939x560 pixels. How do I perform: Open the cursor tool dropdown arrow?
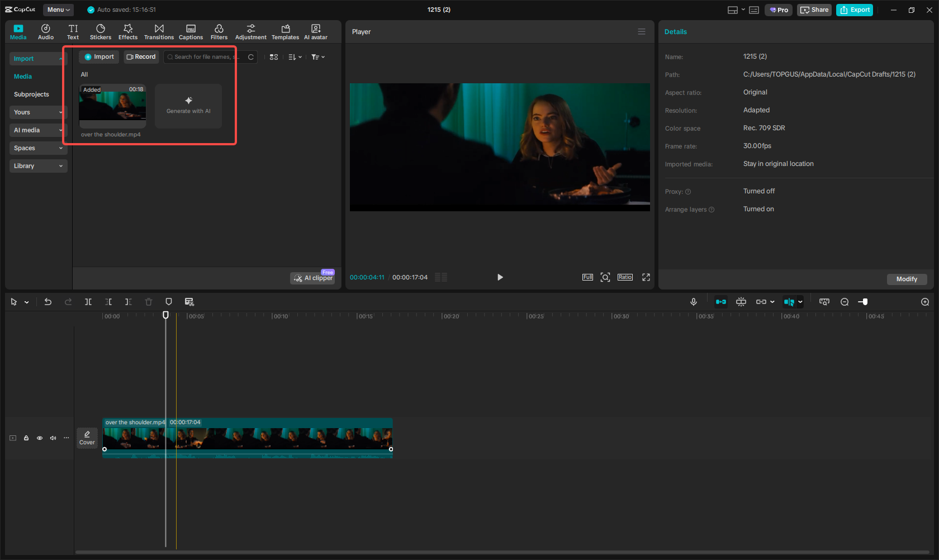pos(26,302)
